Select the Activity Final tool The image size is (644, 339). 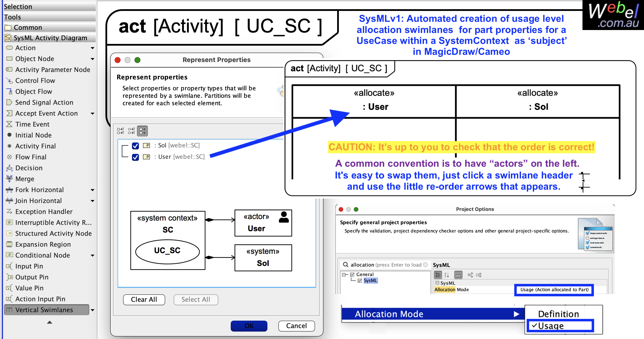click(35, 146)
